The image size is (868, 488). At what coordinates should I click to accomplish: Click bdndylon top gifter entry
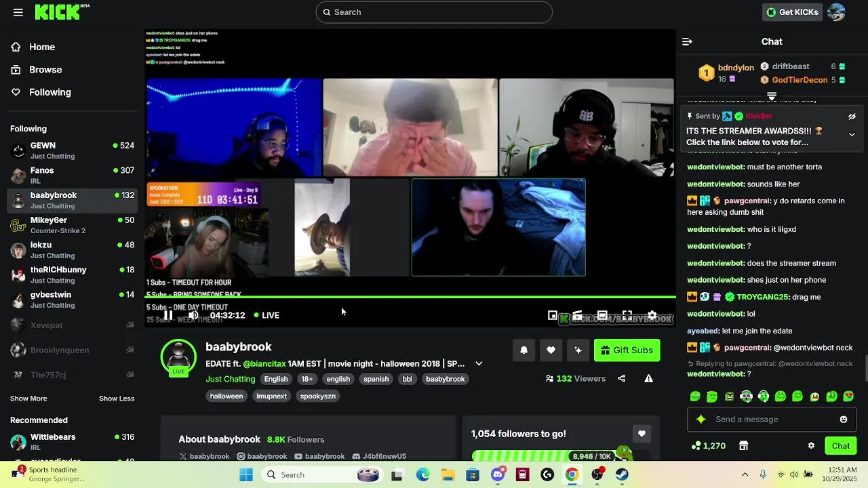click(727, 73)
